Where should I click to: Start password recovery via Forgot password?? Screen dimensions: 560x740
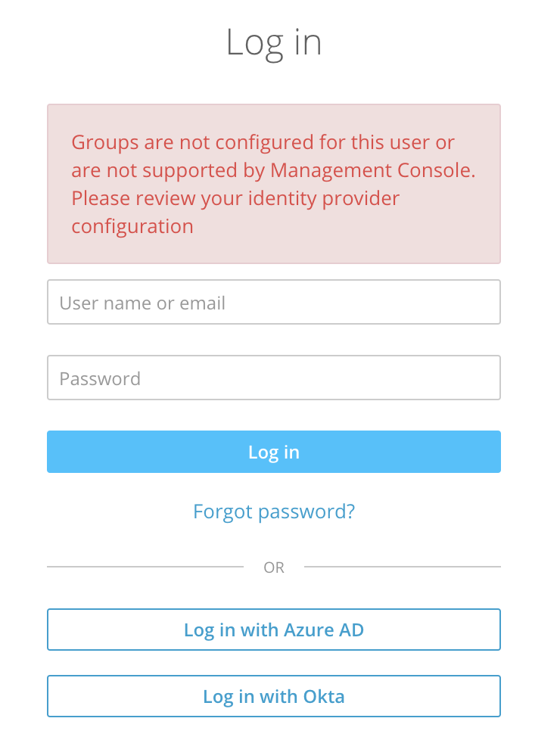[273, 511]
